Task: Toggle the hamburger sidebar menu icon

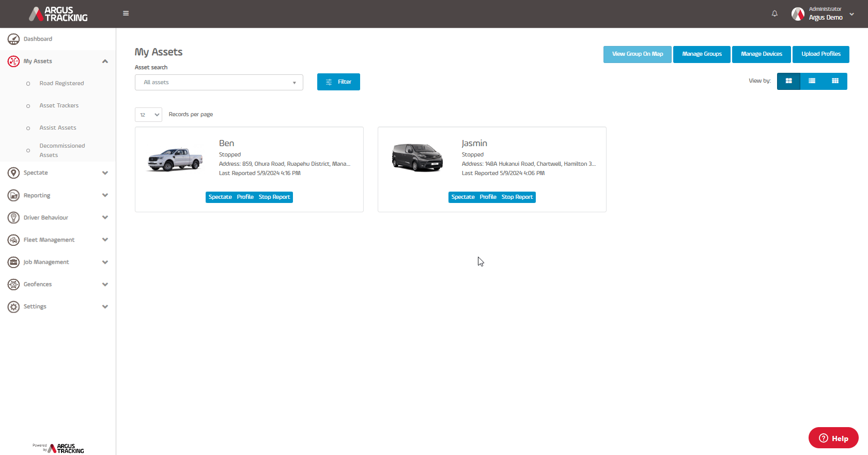Action: 126,13
